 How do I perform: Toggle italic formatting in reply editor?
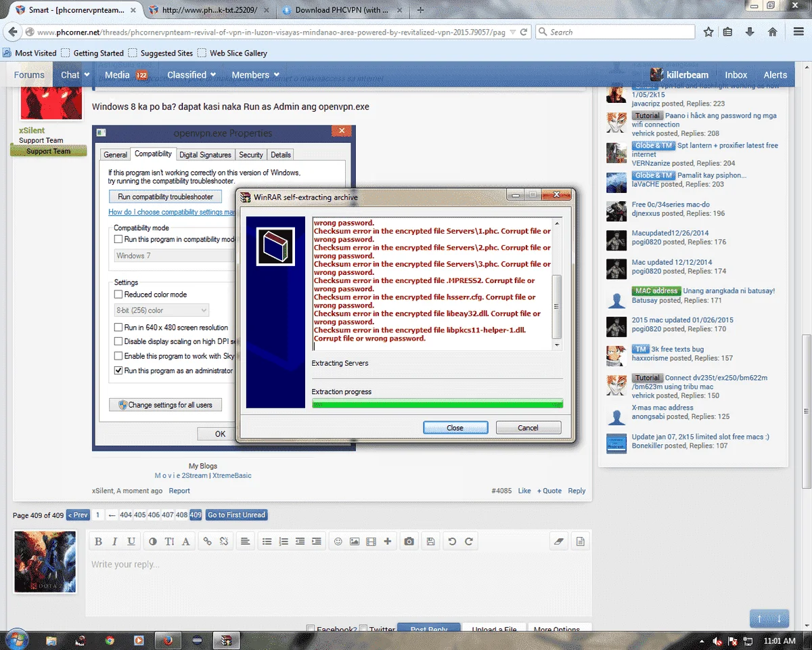coord(114,542)
